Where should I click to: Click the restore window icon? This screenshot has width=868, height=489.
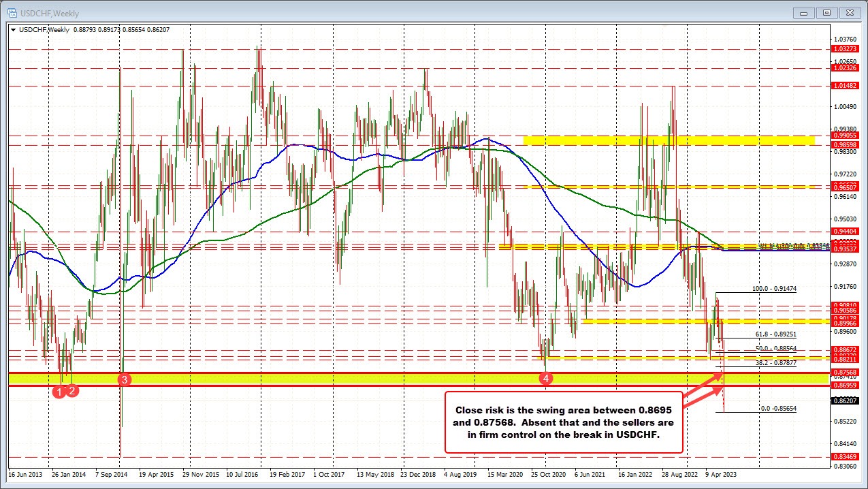coord(826,12)
